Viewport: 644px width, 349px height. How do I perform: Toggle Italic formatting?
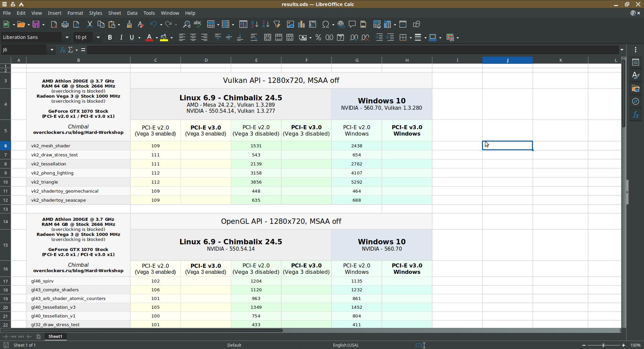pyautogui.click(x=121, y=38)
